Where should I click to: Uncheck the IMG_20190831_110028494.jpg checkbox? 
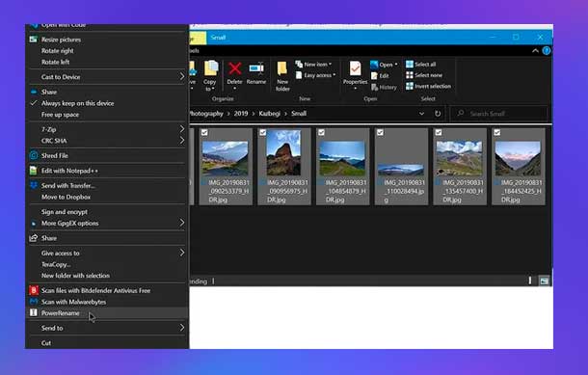[x=380, y=132]
